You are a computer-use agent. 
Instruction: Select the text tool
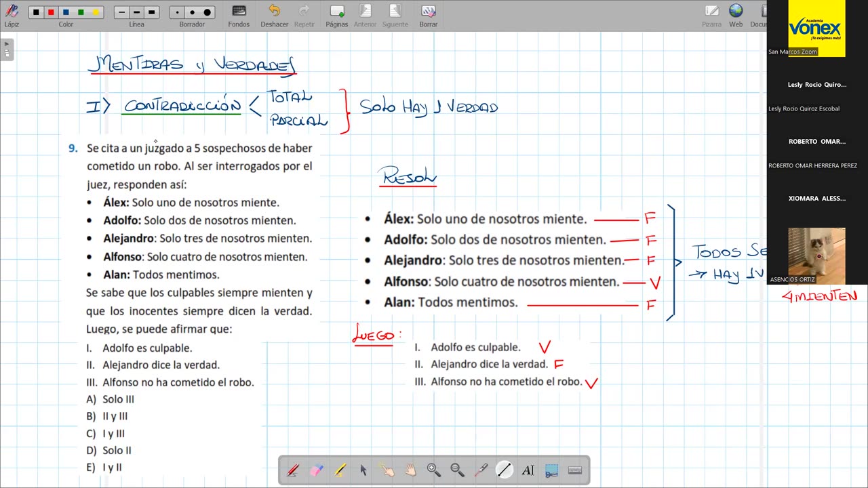[x=528, y=470]
